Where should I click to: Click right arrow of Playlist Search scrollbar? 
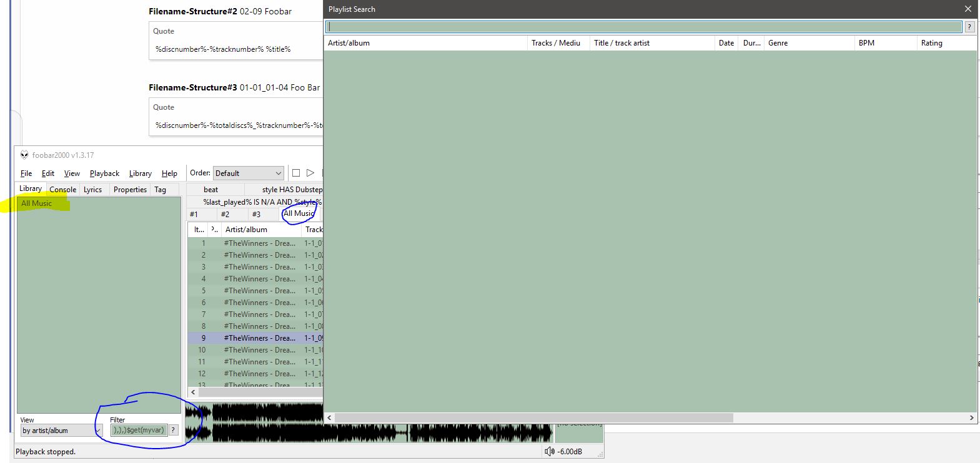pyautogui.click(x=971, y=417)
